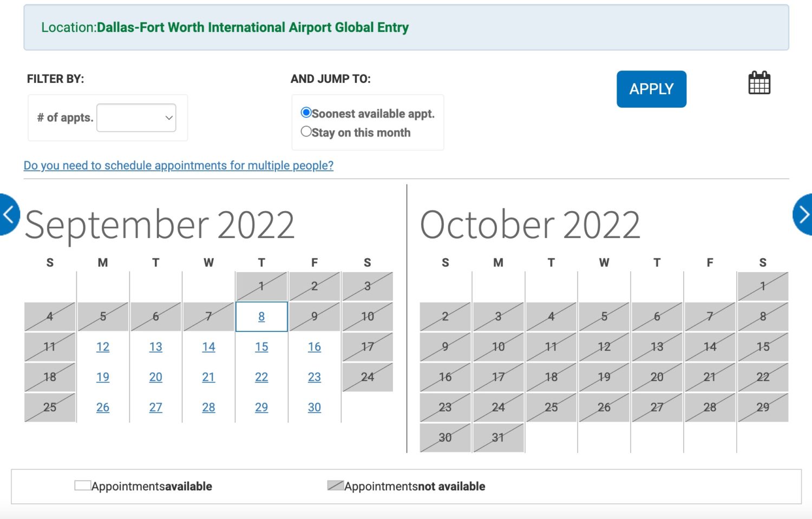Viewport: 812px width, 519px height.
Task: Click unavailable October 31 date cell
Action: (x=498, y=438)
